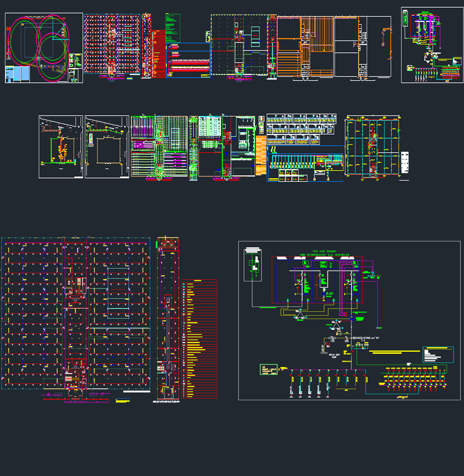Select the blue title block in site plan
Viewport: 464px width, 476px height.
pyautogui.click(x=17, y=74)
